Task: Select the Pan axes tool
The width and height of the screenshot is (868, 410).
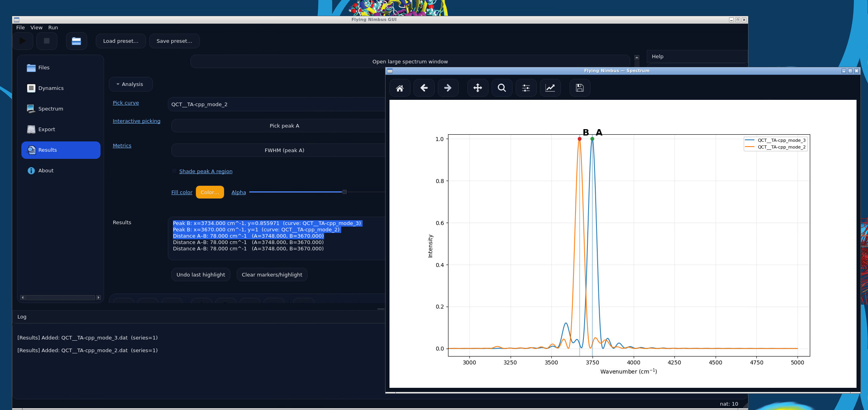Action: (x=478, y=88)
